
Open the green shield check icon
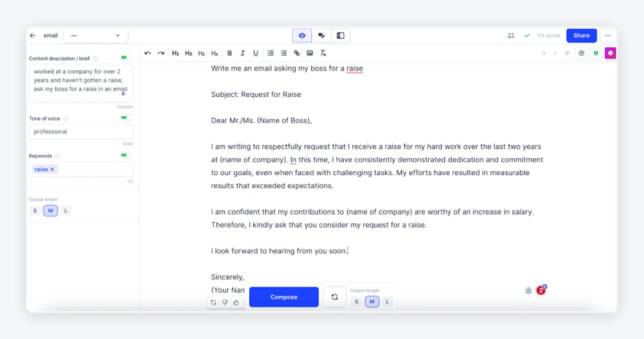click(x=596, y=53)
